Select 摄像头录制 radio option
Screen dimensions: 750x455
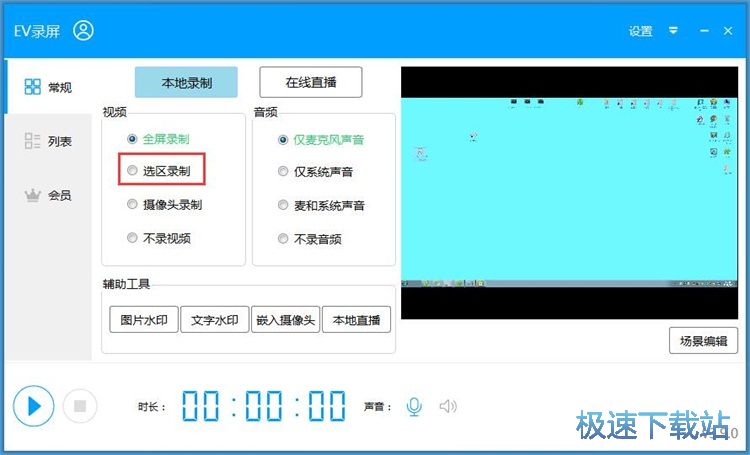click(164, 204)
